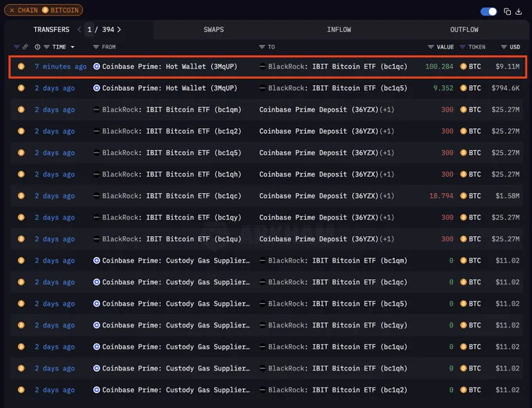The image size is (532, 408).
Task: Expand (+1) in the bc1qm sender row
Action: [x=386, y=109]
